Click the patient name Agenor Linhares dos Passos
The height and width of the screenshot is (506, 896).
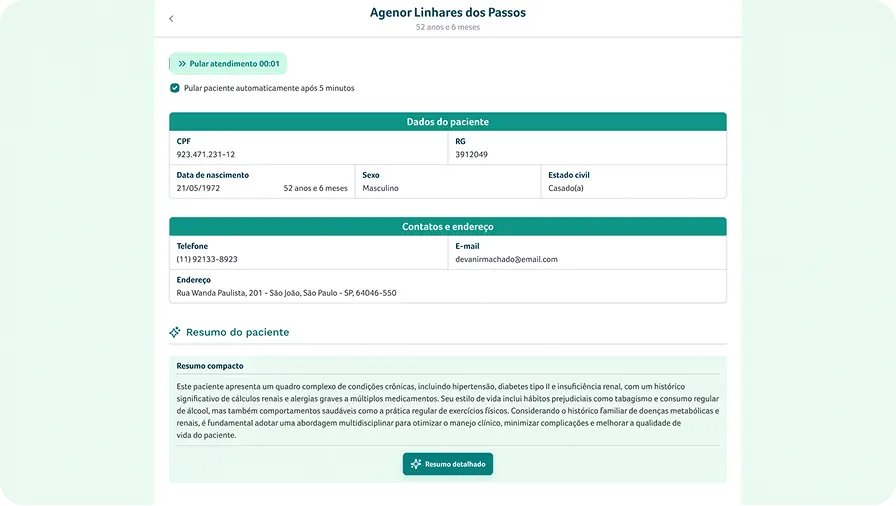[x=447, y=13]
